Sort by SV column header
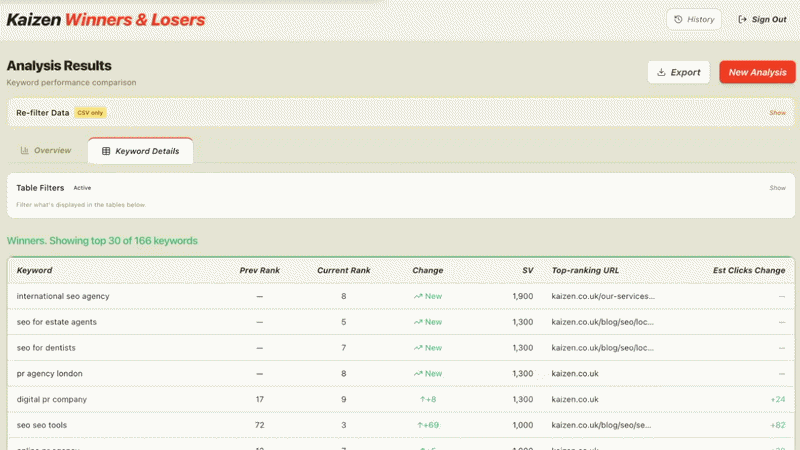 (x=528, y=270)
